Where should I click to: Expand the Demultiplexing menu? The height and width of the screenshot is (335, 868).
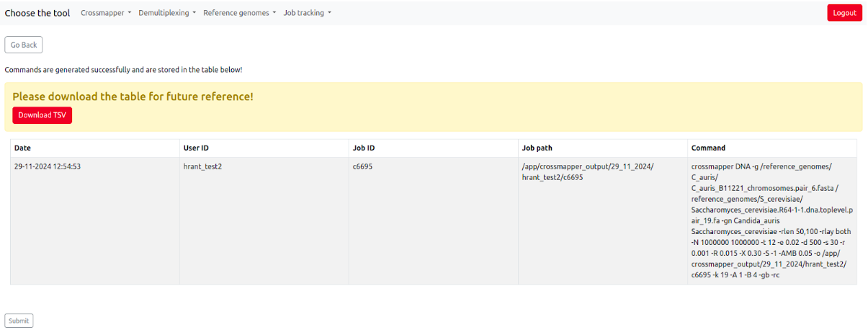[167, 13]
